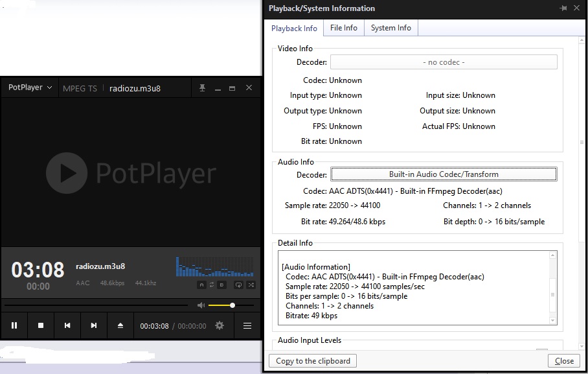Open PotPlayer settings gear icon
The height and width of the screenshot is (374, 588).
coord(220,325)
